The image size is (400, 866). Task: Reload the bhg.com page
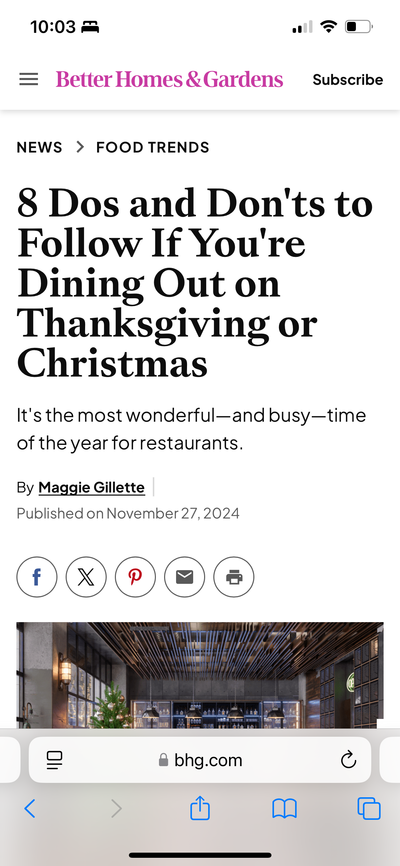point(348,761)
